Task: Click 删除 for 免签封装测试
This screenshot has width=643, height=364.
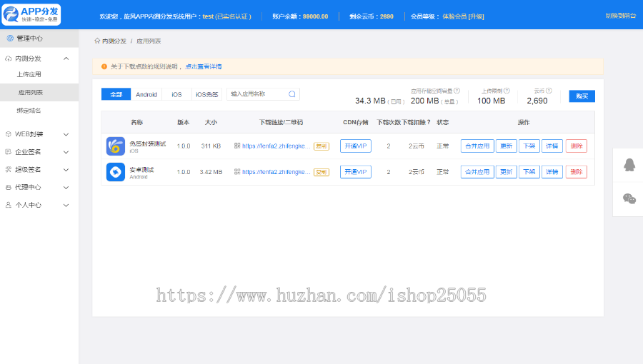Action: pyautogui.click(x=577, y=146)
